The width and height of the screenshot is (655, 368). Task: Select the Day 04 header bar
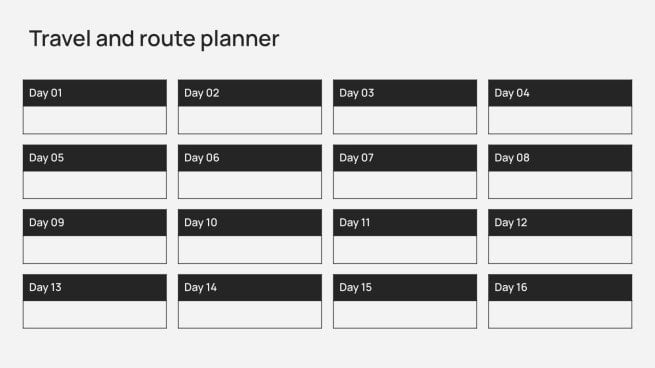click(x=560, y=93)
